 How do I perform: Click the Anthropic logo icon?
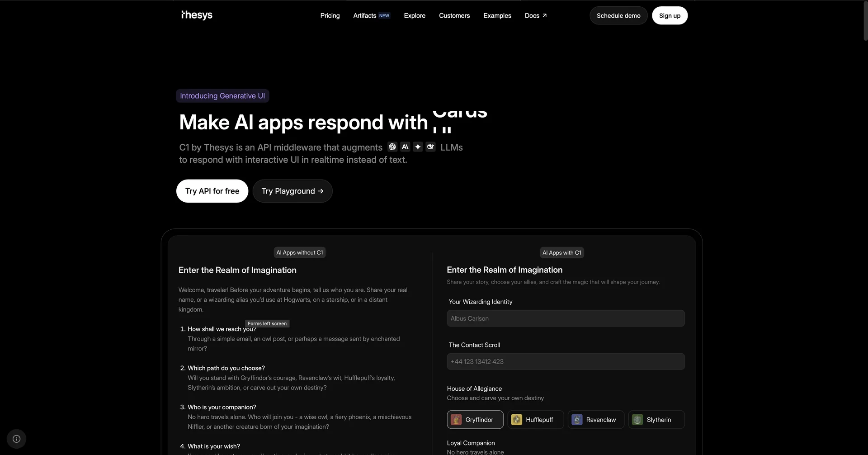click(405, 147)
